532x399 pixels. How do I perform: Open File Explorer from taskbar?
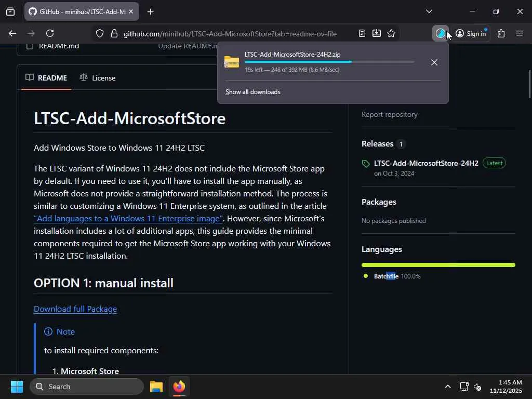pos(156,387)
